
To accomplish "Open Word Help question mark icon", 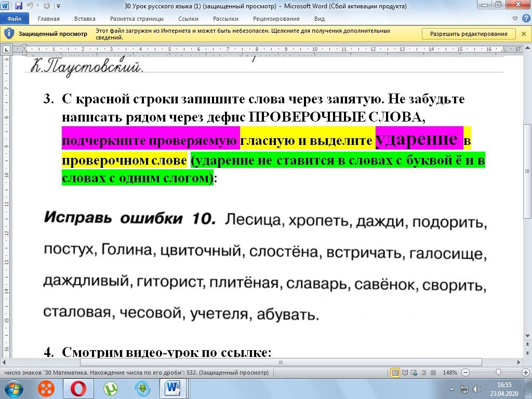I will [526, 19].
